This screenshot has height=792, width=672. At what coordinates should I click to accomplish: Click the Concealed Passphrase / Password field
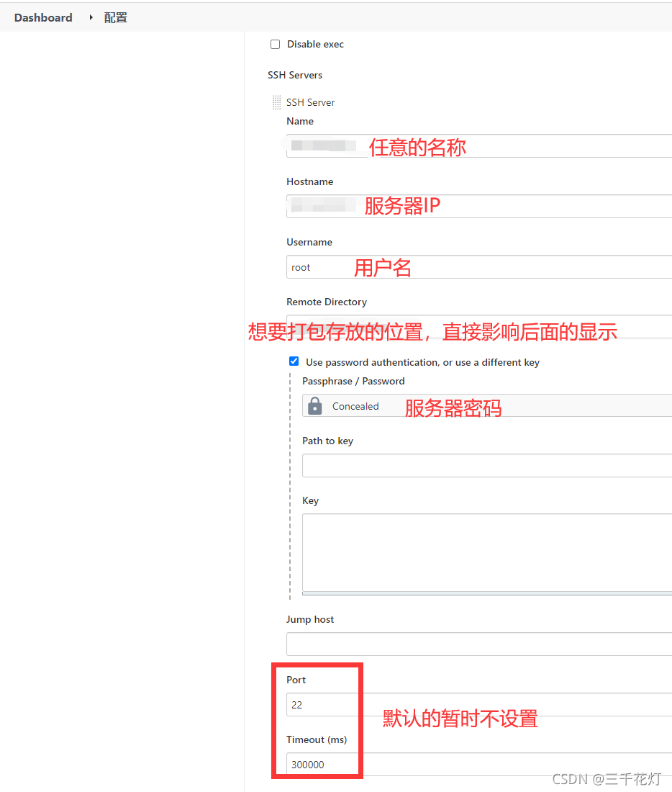[486, 405]
